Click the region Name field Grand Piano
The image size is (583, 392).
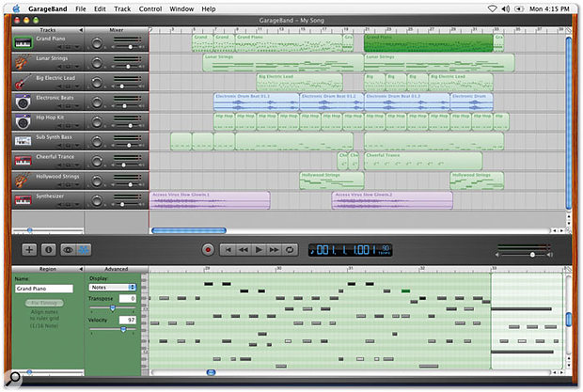[44, 289]
